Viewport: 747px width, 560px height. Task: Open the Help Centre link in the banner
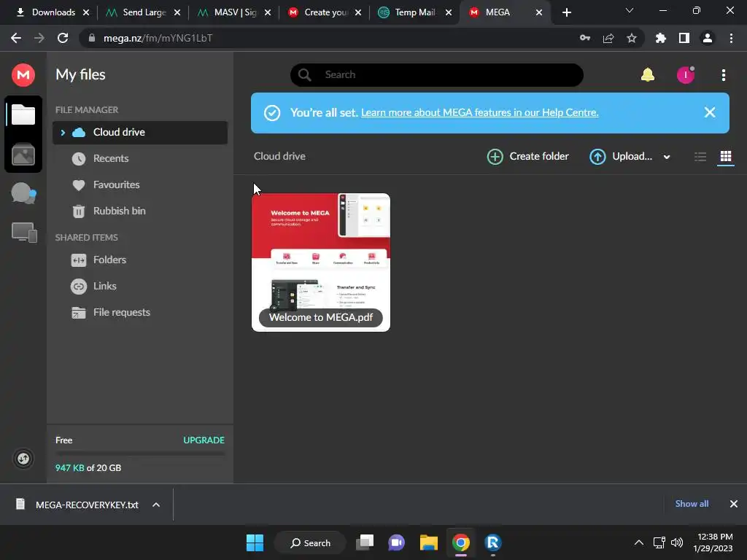480,112
